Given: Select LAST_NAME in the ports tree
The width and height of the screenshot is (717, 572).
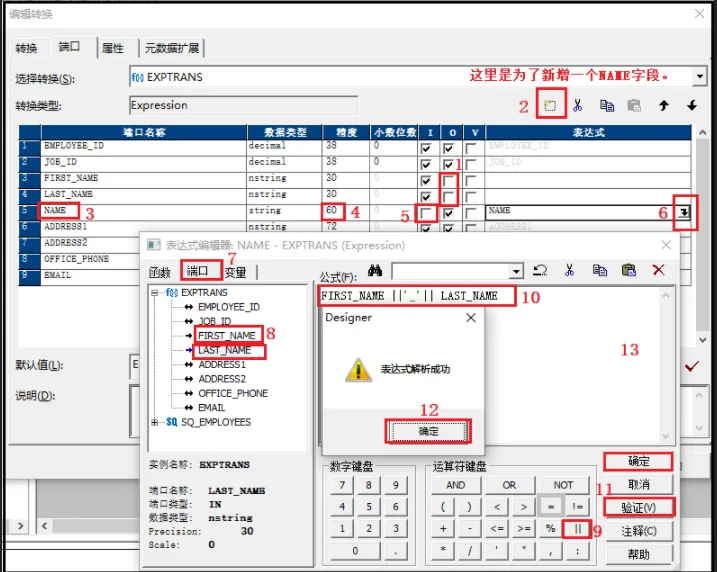Looking at the screenshot, I should pos(225,350).
